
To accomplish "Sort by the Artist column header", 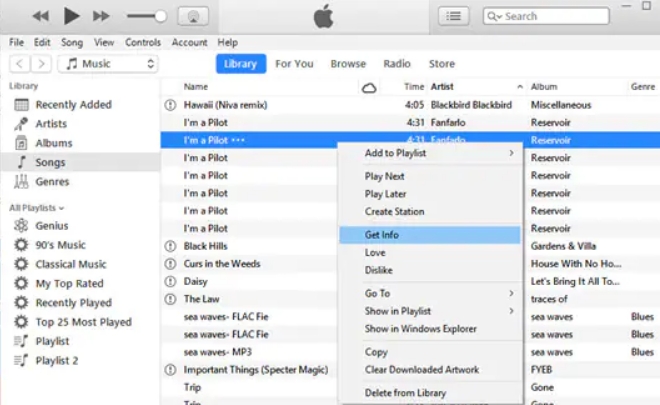I will 442,87.
